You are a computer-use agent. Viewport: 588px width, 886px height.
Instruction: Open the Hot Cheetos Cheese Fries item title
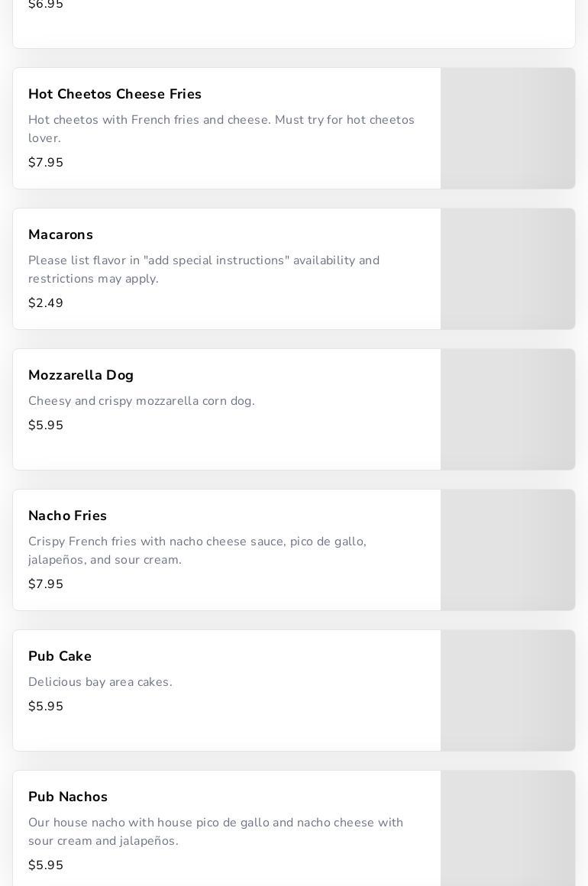(x=115, y=94)
